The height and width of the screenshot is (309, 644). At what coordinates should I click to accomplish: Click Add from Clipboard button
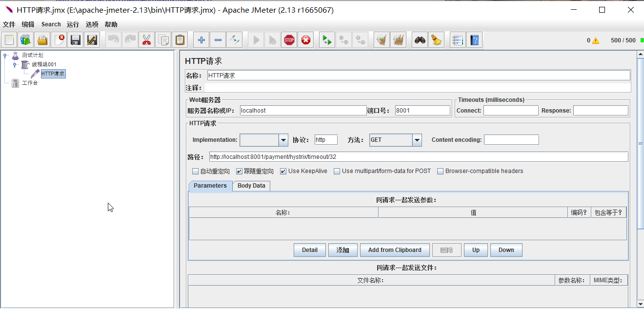[x=395, y=250]
